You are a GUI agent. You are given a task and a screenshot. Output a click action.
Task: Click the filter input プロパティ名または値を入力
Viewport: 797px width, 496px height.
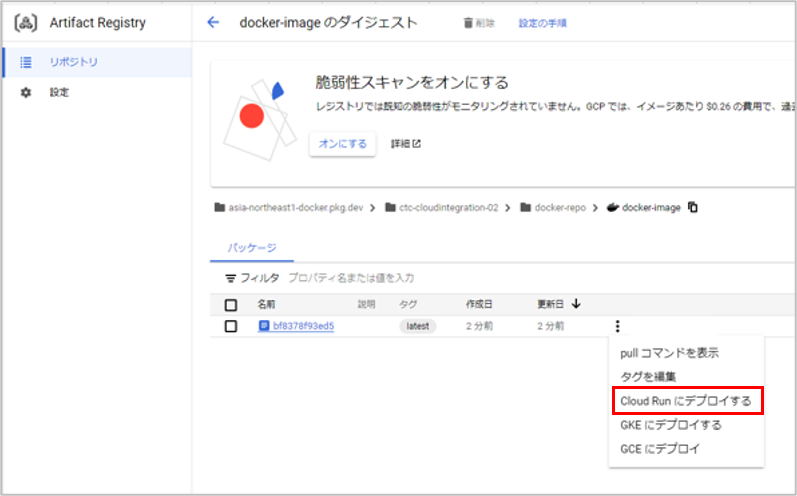tap(351, 278)
